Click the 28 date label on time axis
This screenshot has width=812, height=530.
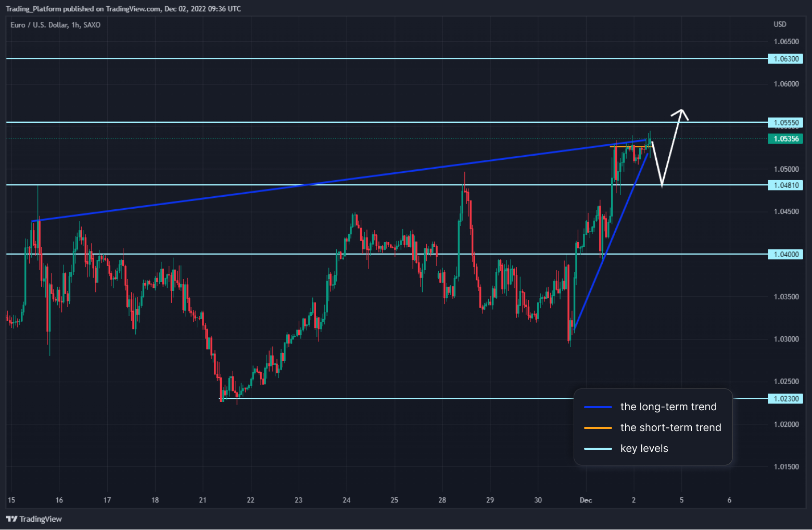tap(442, 500)
